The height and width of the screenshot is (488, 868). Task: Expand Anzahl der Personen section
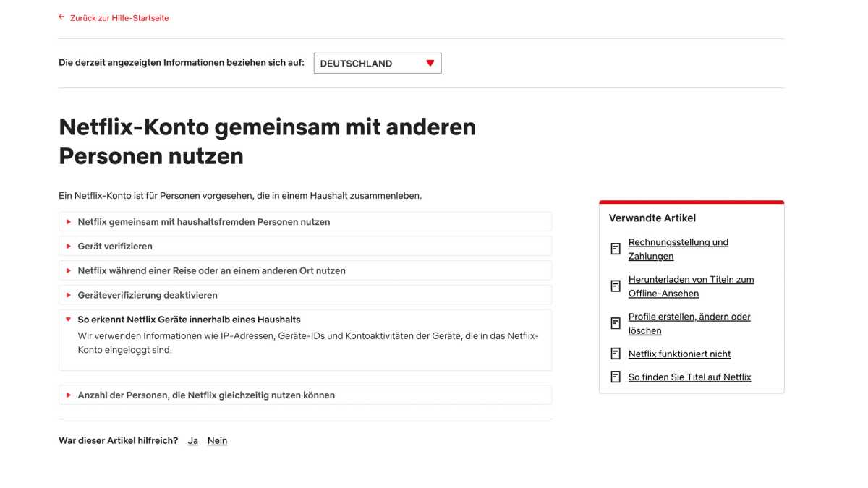pyautogui.click(x=305, y=395)
